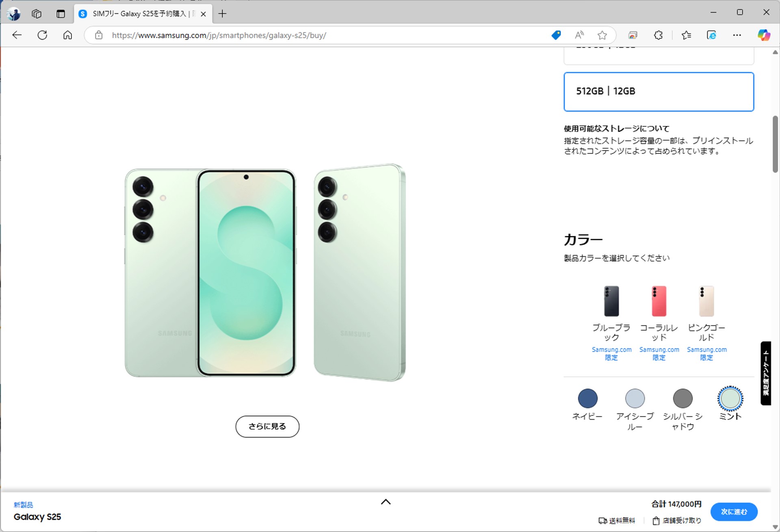Minimize the browser window
The image size is (780, 532).
[713, 13]
